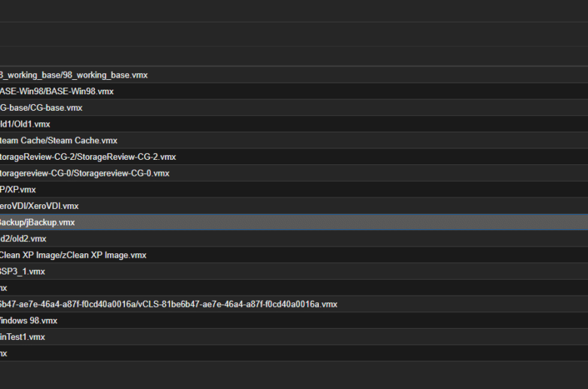Click the highlighted jBackup.vmx row
This screenshot has height=389, width=588.
click(294, 222)
